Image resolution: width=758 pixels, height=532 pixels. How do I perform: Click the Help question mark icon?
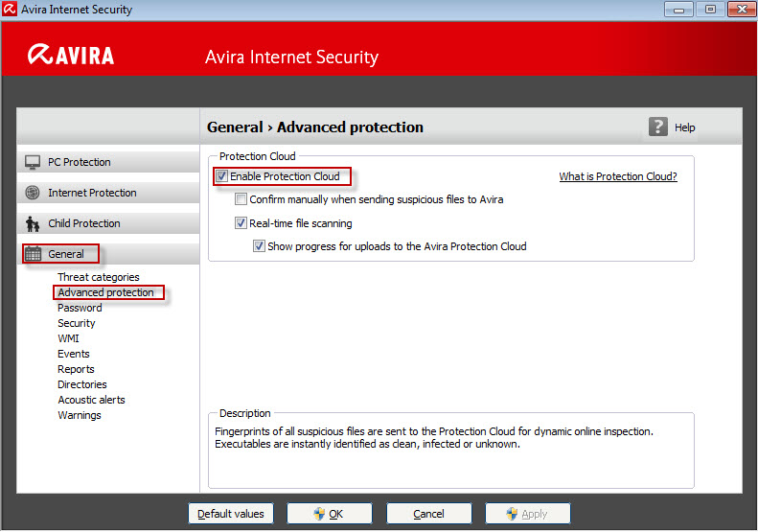pos(658,127)
